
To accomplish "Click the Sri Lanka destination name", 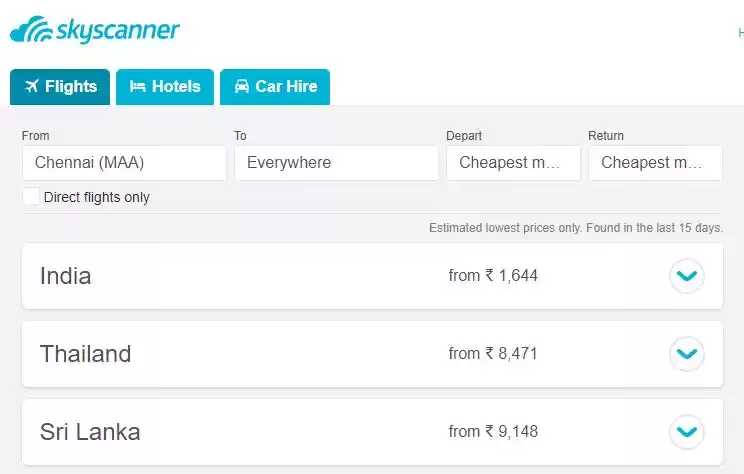I will (x=90, y=432).
